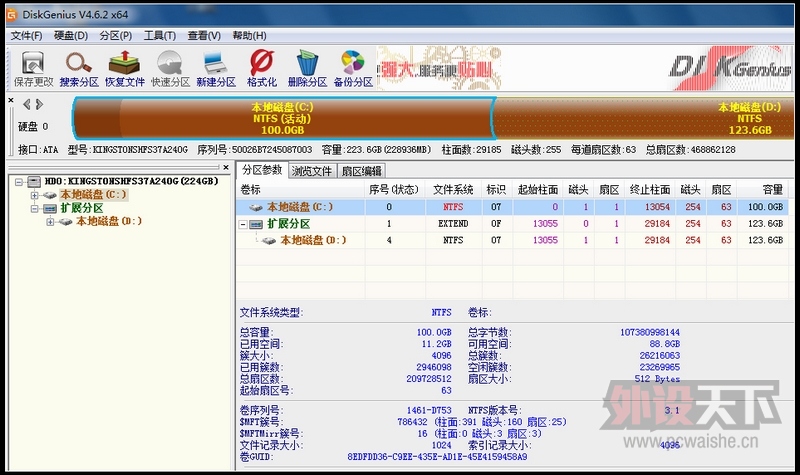
Task: Click the EXTEND file system cell
Action: (453, 224)
